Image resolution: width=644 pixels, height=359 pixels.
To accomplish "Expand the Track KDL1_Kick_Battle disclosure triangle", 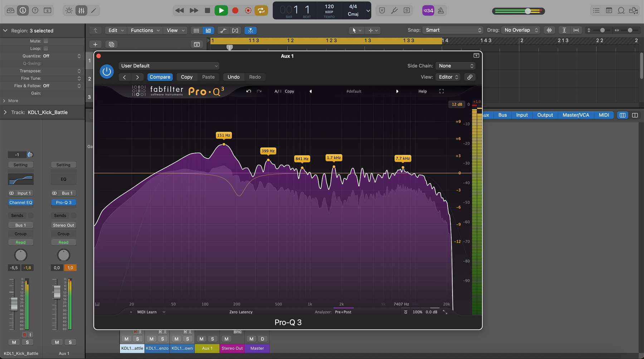I will coord(5,112).
